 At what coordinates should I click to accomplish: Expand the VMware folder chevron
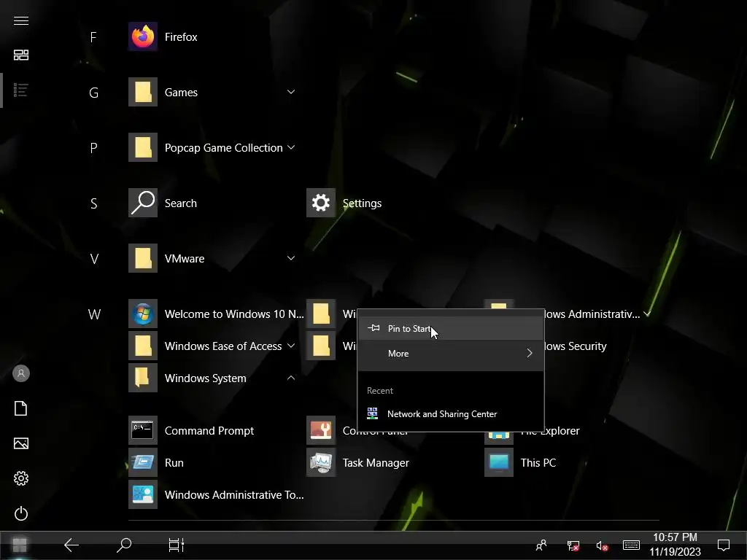coord(291,257)
